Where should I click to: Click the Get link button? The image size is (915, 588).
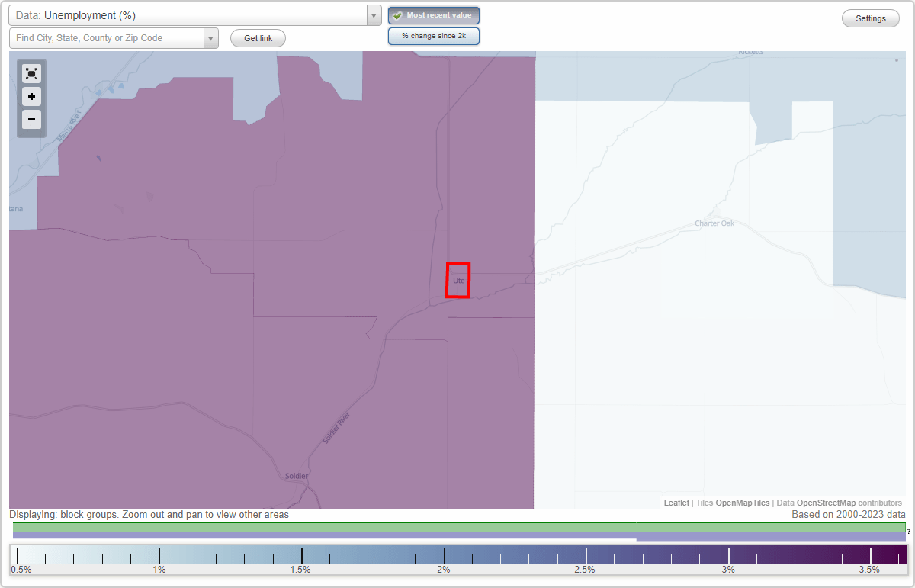click(x=257, y=38)
